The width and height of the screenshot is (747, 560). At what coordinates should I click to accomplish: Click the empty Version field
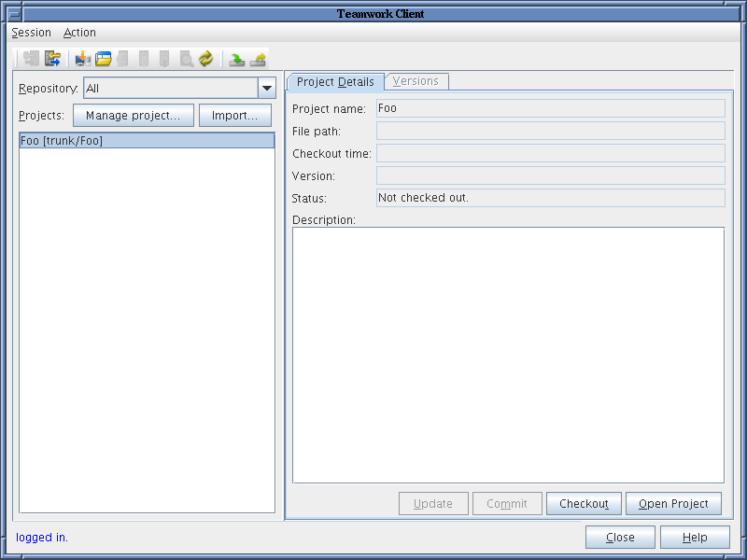pyautogui.click(x=551, y=175)
